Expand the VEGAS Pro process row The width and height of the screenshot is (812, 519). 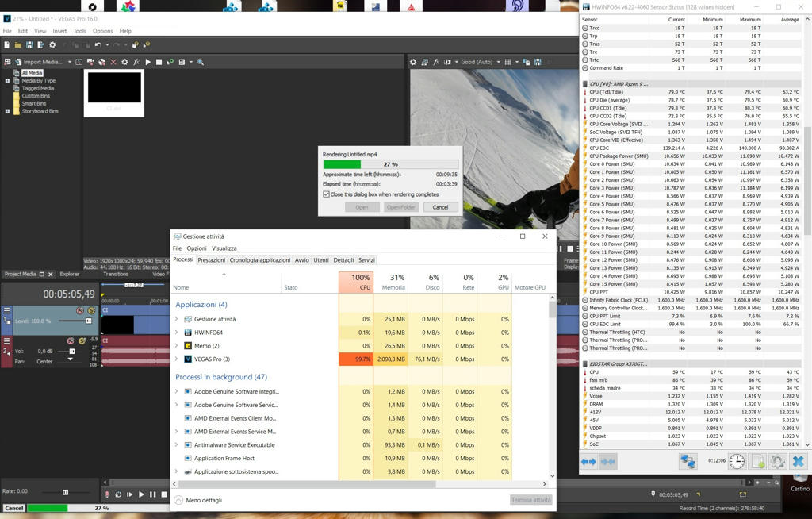(x=176, y=359)
